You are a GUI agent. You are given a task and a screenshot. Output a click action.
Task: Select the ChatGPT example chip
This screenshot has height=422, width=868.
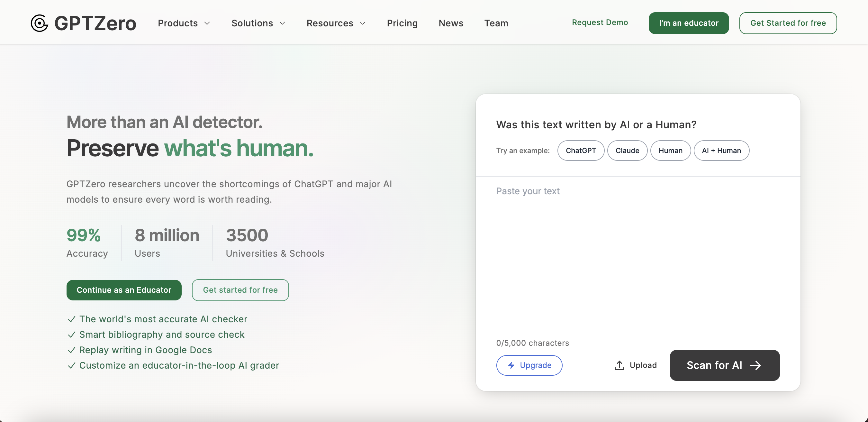coord(581,150)
